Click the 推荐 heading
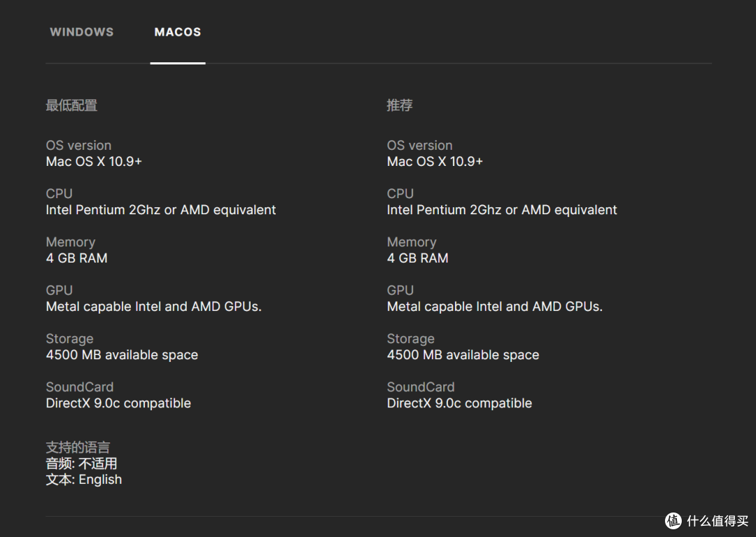Viewport: 756px width, 537px height. click(x=399, y=105)
